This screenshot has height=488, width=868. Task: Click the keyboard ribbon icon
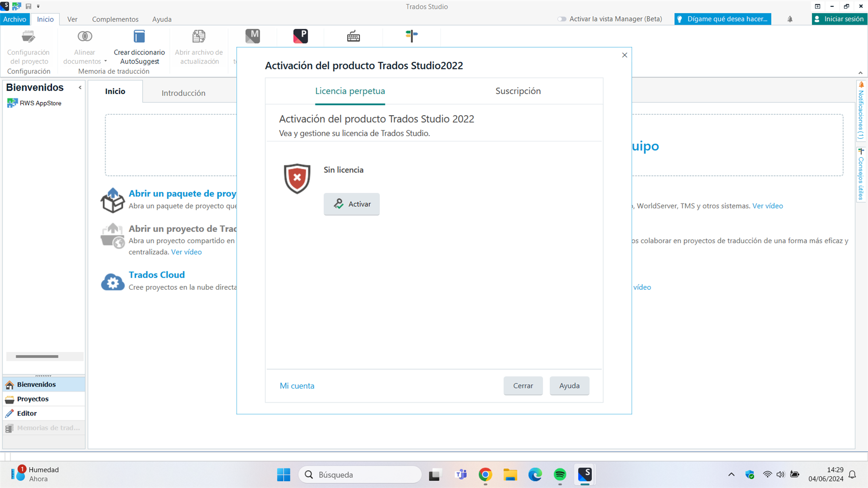pyautogui.click(x=353, y=36)
